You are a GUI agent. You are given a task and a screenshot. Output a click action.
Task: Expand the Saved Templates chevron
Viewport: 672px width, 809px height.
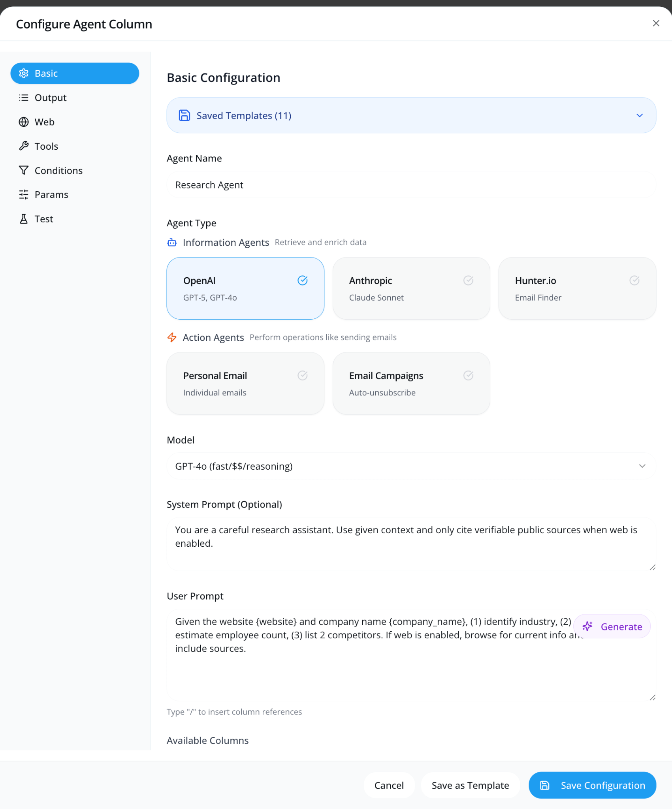click(640, 115)
